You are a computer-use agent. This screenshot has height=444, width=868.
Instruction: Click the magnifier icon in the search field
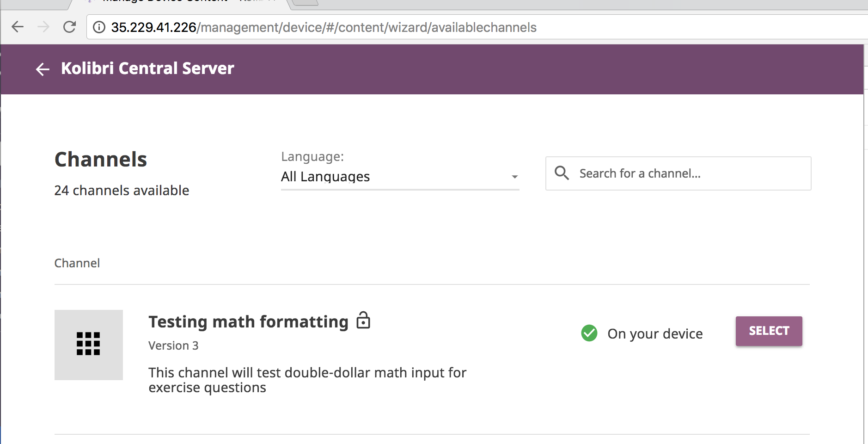[562, 173]
